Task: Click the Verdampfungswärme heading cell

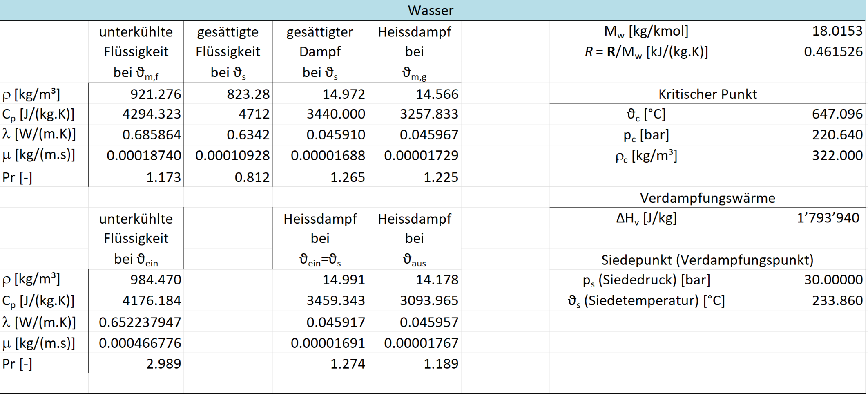Action: pyautogui.click(x=707, y=198)
